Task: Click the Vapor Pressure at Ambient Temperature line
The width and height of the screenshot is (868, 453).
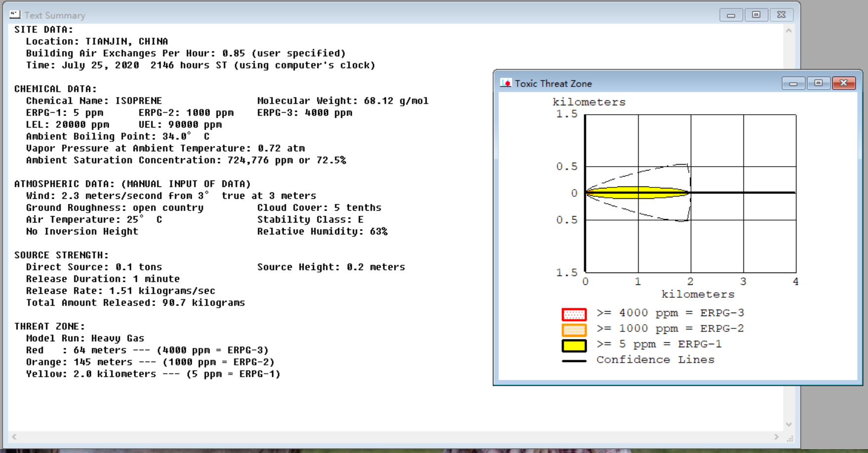Action: tap(165, 148)
